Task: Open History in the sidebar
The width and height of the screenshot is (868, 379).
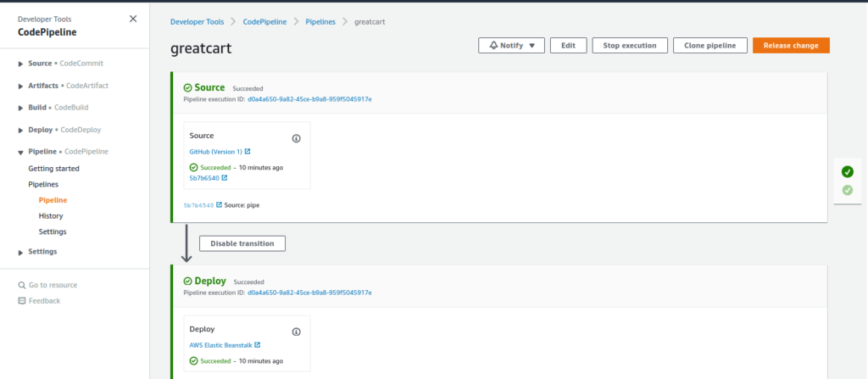Action: (x=51, y=216)
